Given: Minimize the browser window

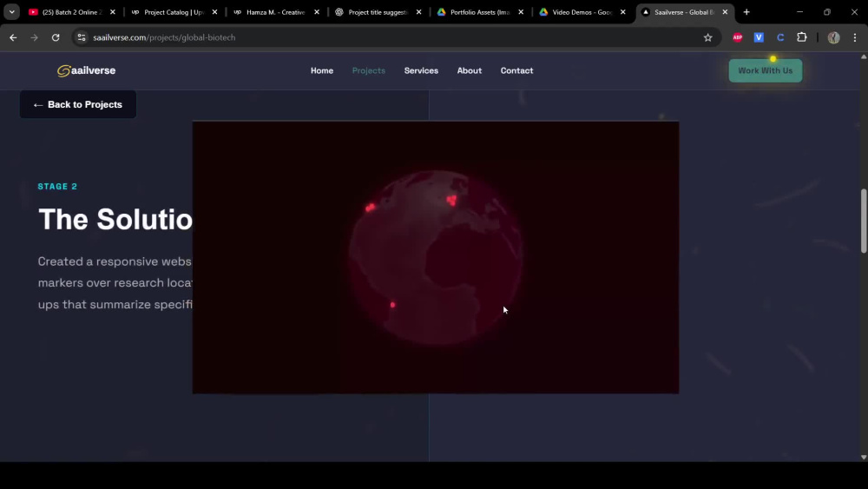Looking at the screenshot, I should (800, 11).
